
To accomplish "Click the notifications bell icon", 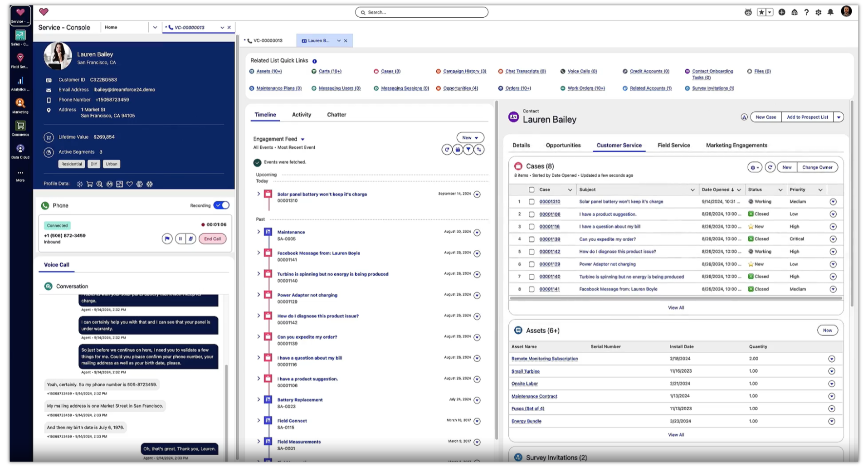I will point(830,12).
